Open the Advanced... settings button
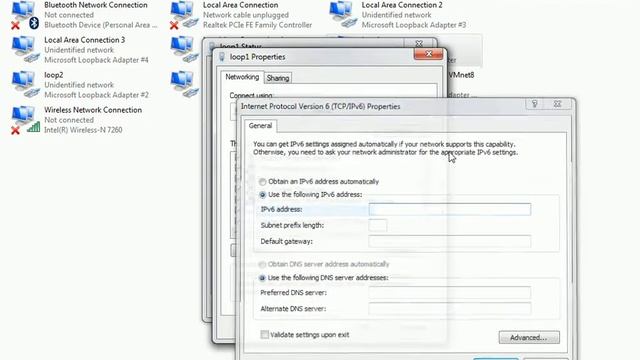Screen dimensions: 640x360 pyautogui.click(x=529, y=338)
